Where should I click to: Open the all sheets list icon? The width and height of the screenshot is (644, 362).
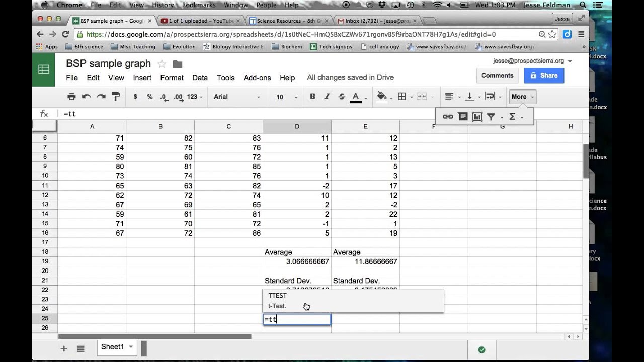click(80, 348)
